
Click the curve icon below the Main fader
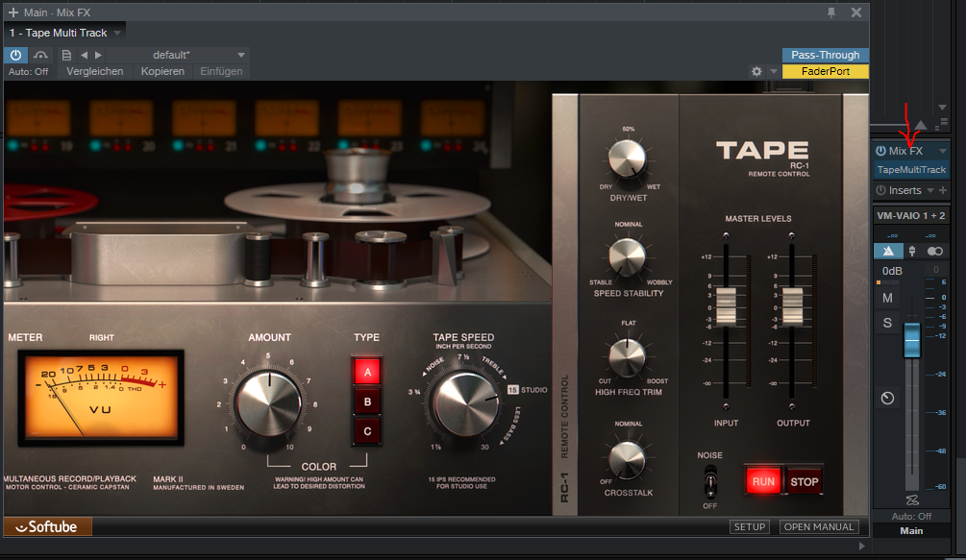pos(912,500)
